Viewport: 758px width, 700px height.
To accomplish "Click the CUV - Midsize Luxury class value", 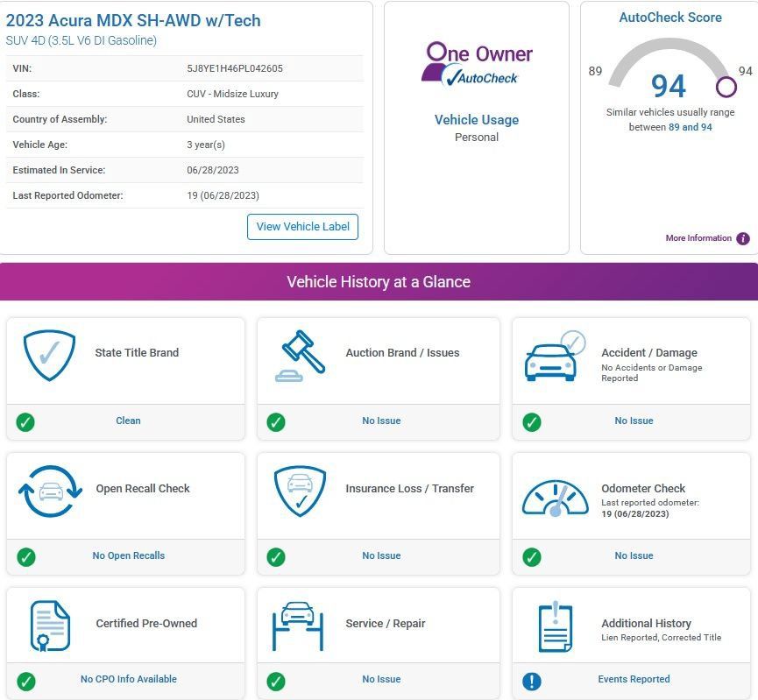I will (x=232, y=94).
